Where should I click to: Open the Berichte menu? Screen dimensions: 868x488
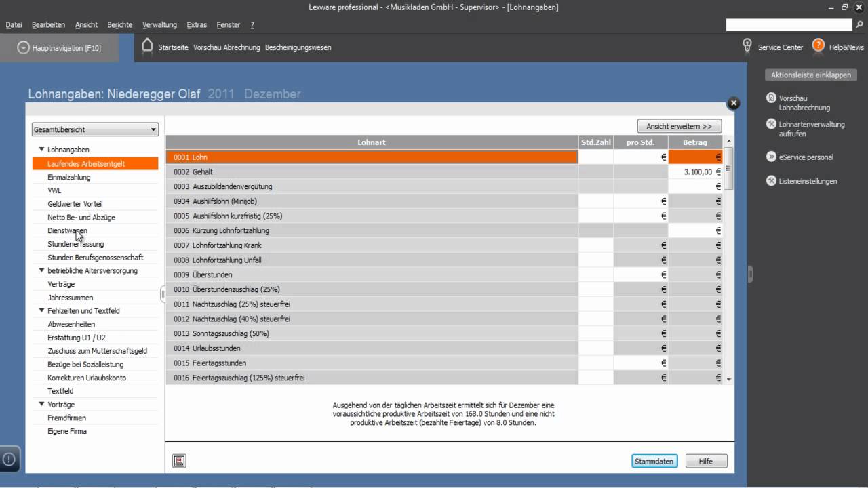(x=120, y=25)
